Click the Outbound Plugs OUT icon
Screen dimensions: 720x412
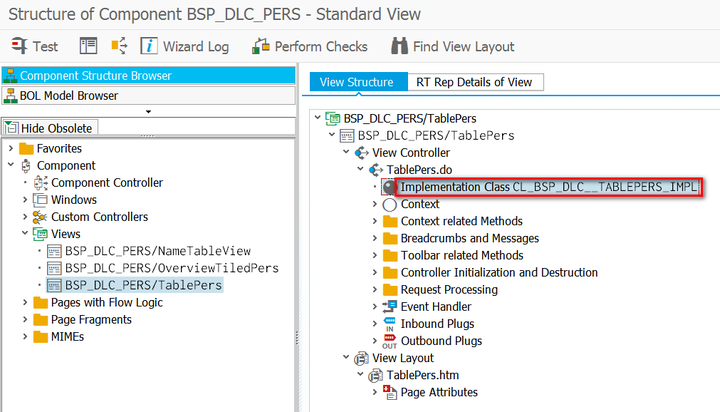389,341
